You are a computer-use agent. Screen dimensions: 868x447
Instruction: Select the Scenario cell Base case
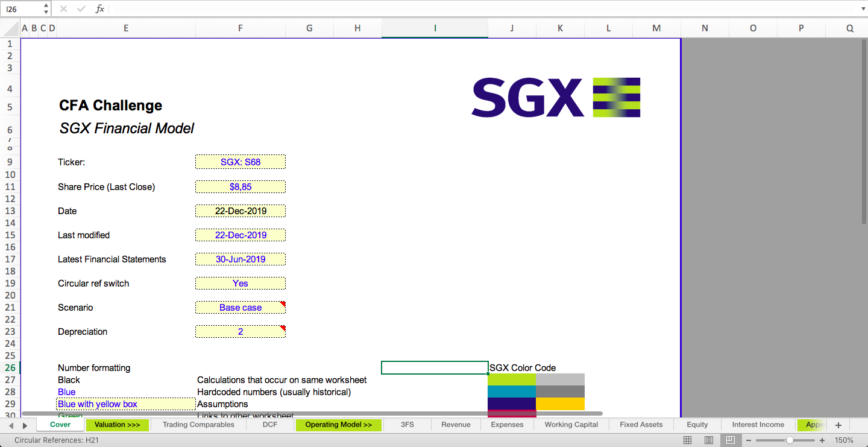pyautogui.click(x=241, y=308)
